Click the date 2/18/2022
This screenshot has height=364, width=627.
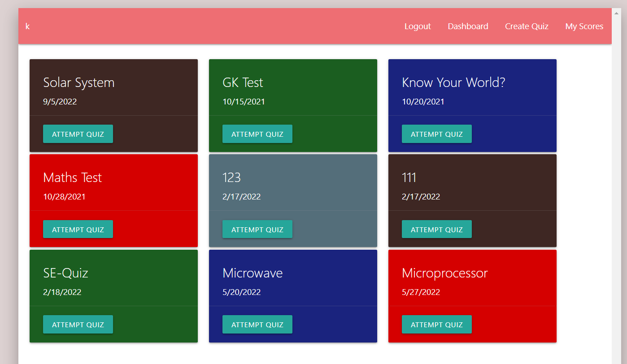tap(62, 292)
